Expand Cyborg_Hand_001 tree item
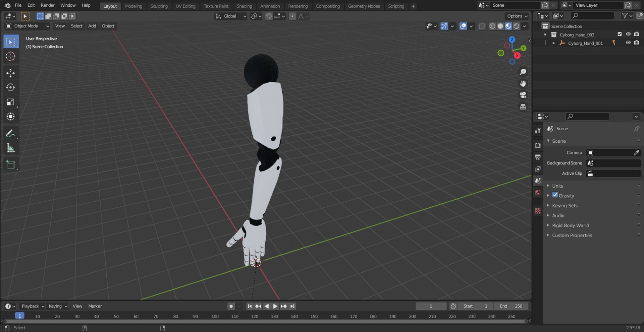 coord(553,43)
